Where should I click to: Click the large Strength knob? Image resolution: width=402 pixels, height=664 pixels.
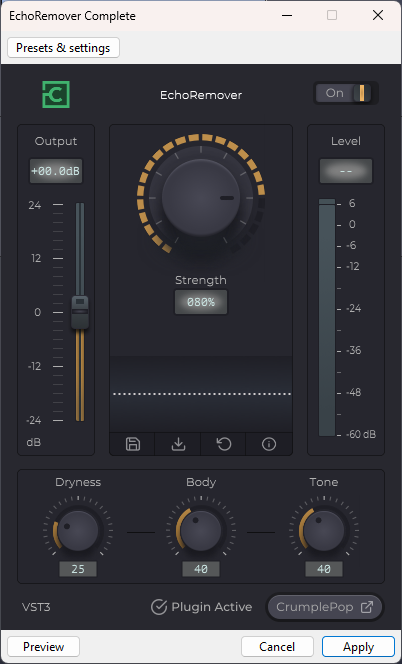tap(201, 198)
